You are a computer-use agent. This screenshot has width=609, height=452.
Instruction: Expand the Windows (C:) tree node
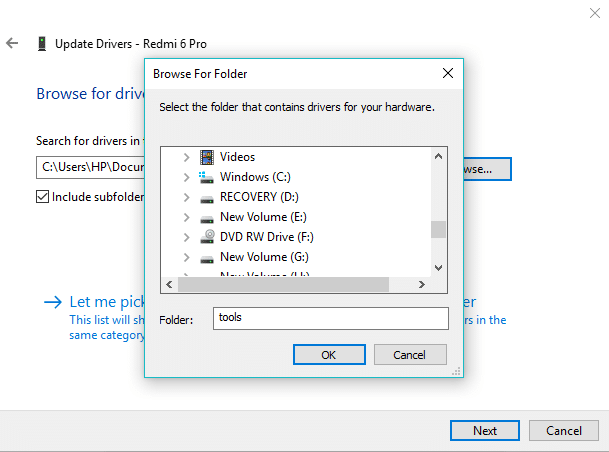pos(186,177)
